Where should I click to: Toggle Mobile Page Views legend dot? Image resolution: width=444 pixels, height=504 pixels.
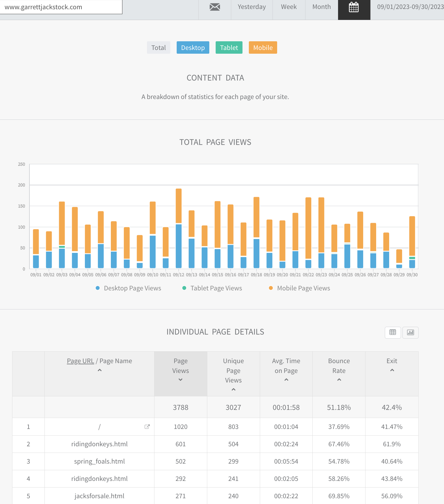(271, 288)
